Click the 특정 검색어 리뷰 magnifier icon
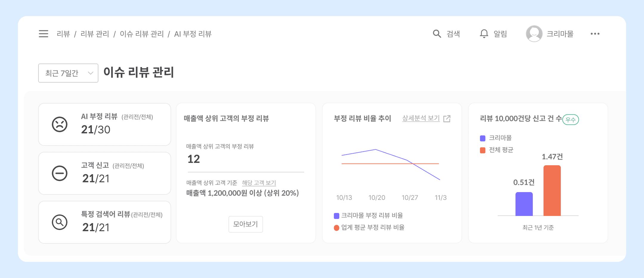Viewport: 644px width, 278px height. 60,222
